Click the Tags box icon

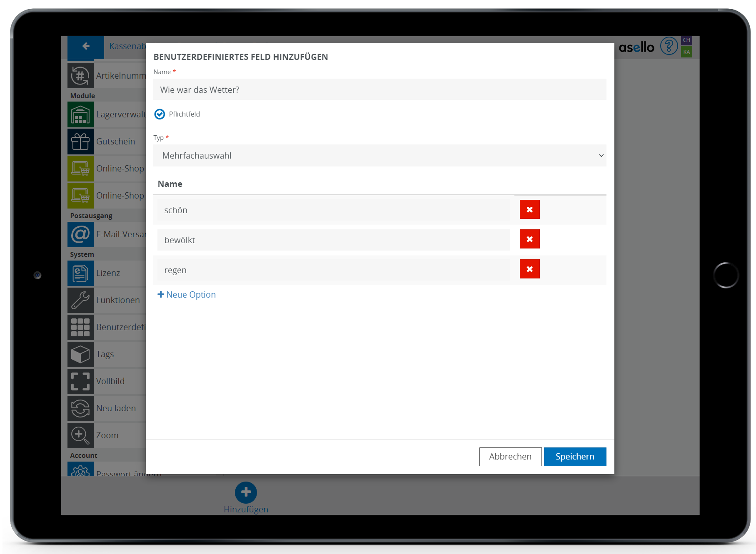[80, 354]
